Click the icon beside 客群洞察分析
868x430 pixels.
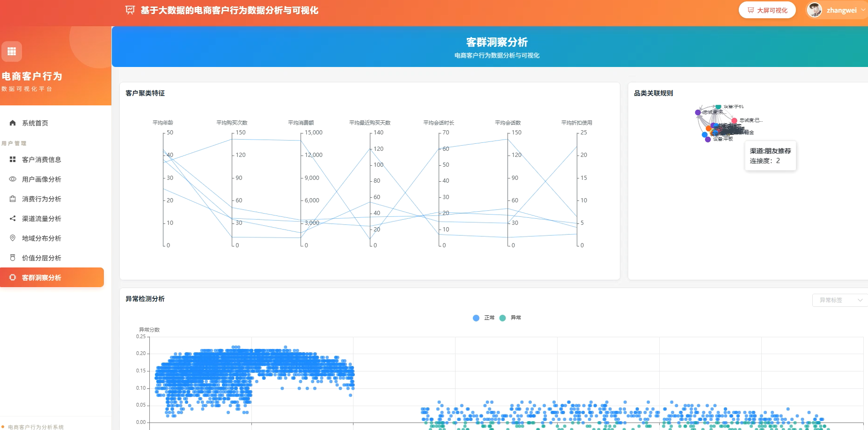click(13, 277)
